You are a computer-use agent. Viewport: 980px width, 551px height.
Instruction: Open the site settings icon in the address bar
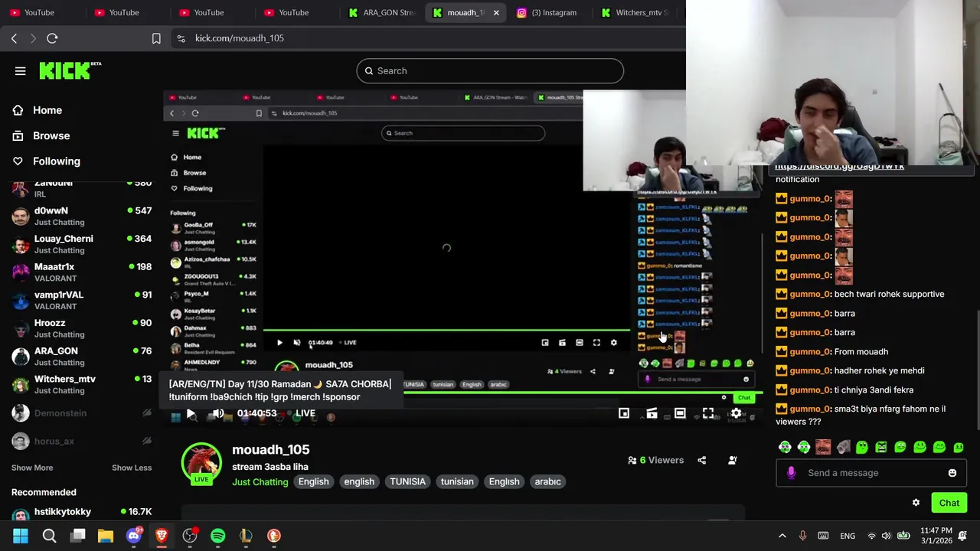tap(181, 38)
